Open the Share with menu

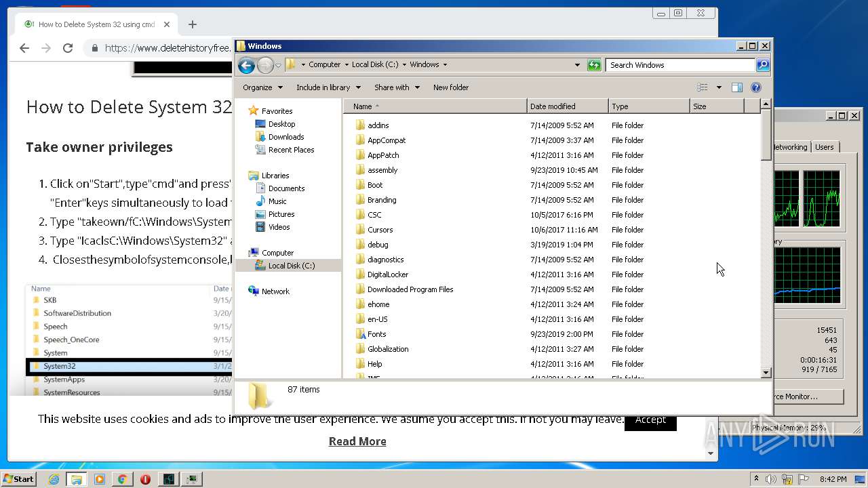pos(397,87)
